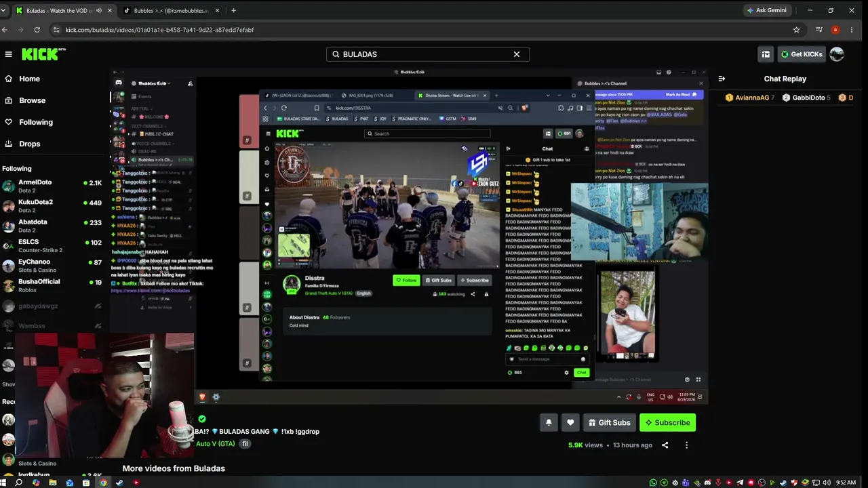Go back in the browser
This screenshot has width=868, height=488.
[5, 30]
